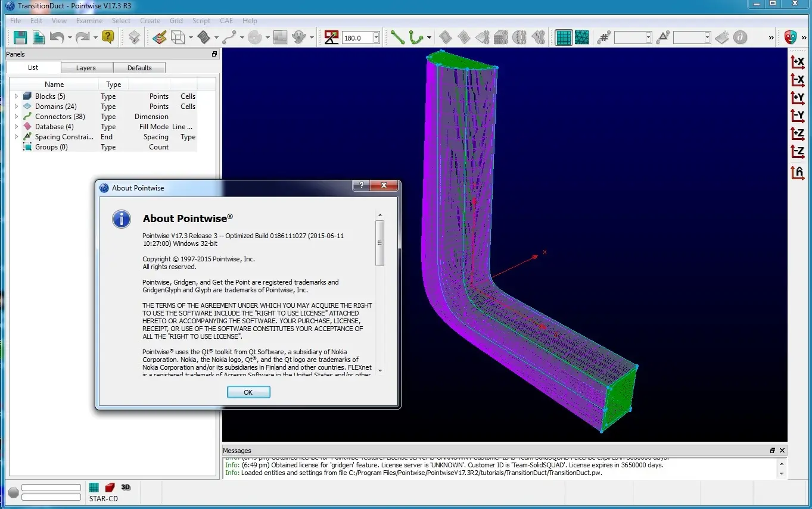The width and height of the screenshot is (812, 509).
Task: Open the dimension value combo box
Action: (633, 38)
